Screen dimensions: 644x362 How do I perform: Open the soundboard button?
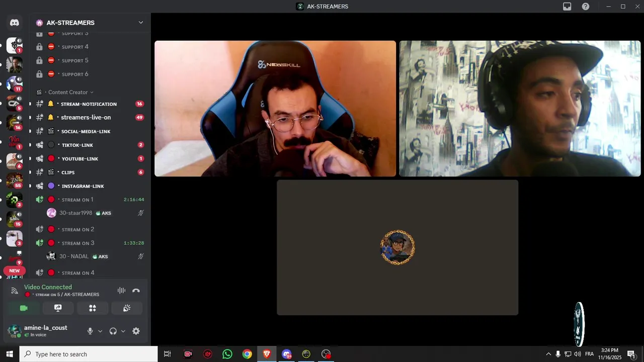(127, 308)
